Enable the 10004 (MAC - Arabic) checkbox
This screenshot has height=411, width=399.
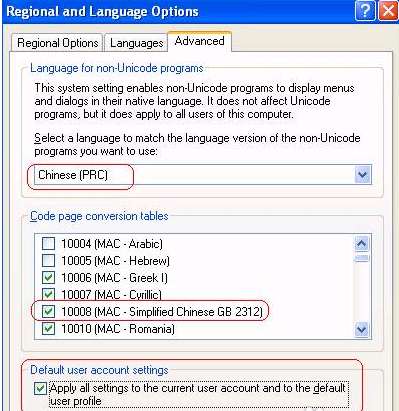49,244
